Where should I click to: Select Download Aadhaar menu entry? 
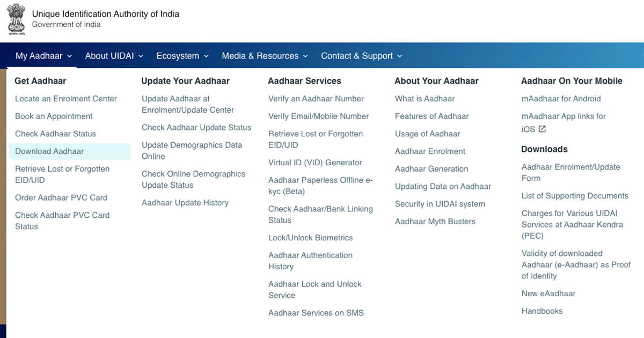49,151
